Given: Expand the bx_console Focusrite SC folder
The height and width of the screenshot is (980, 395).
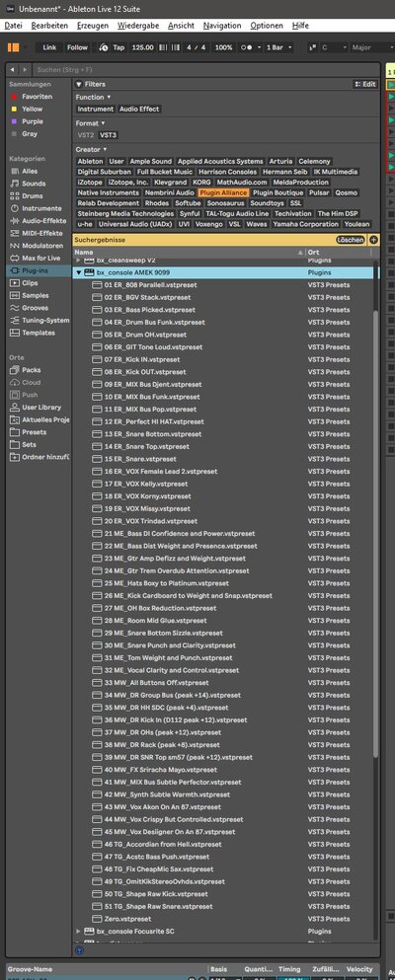Looking at the screenshot, I should (x=79, y=932).
